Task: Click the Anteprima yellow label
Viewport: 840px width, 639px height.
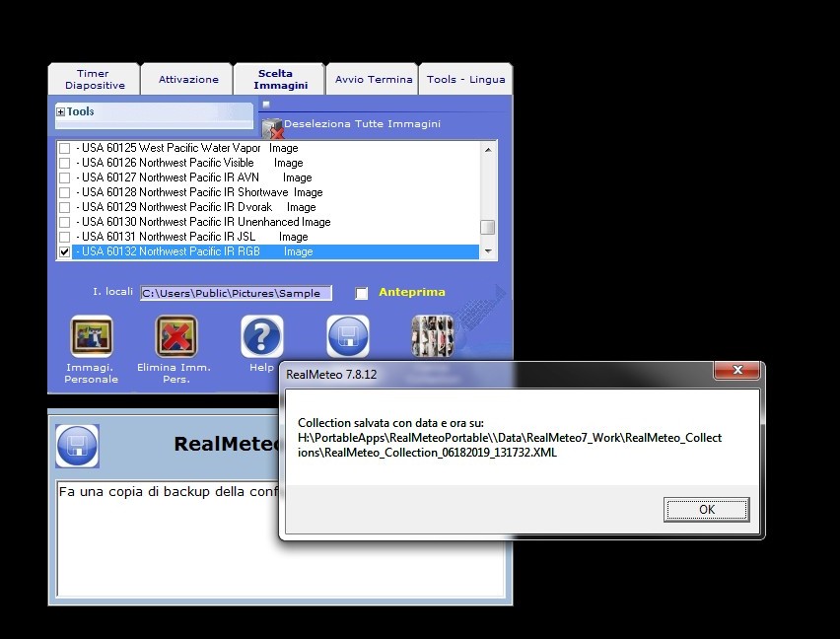Action: click(411, 293)
